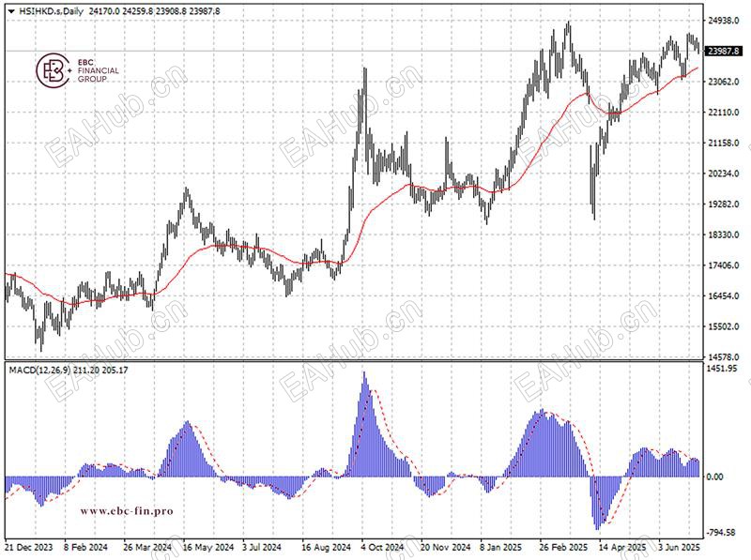Click the OHLC values 24170.0 24259.8 23908.8 23987.8
Viewport: 751px width, 560px height.
154,11
